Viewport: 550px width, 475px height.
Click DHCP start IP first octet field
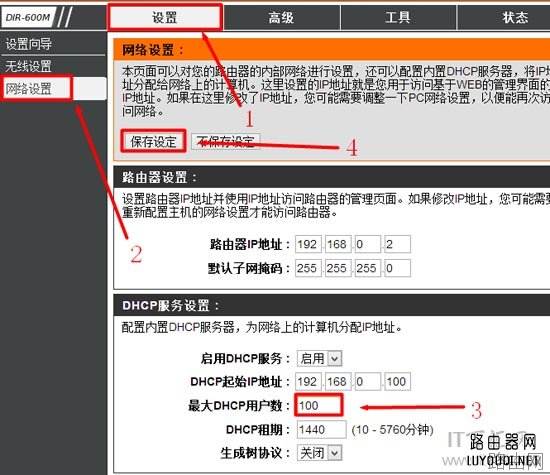click(x=308, y=381)
